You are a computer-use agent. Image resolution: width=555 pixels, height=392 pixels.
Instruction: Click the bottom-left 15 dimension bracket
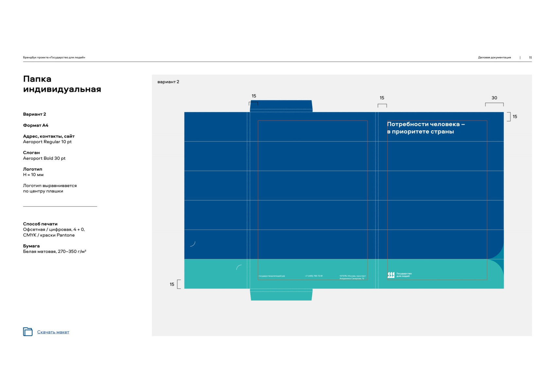point(179,284)
